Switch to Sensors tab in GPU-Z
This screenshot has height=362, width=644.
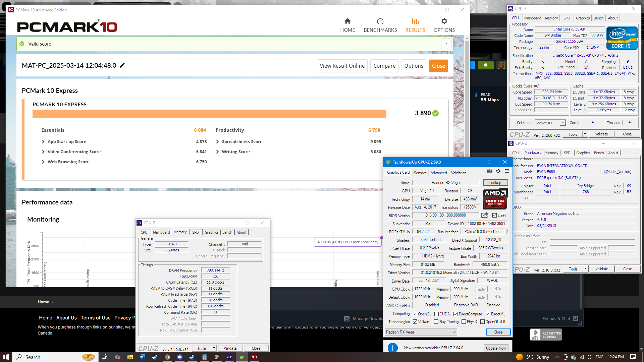(420, 173)
